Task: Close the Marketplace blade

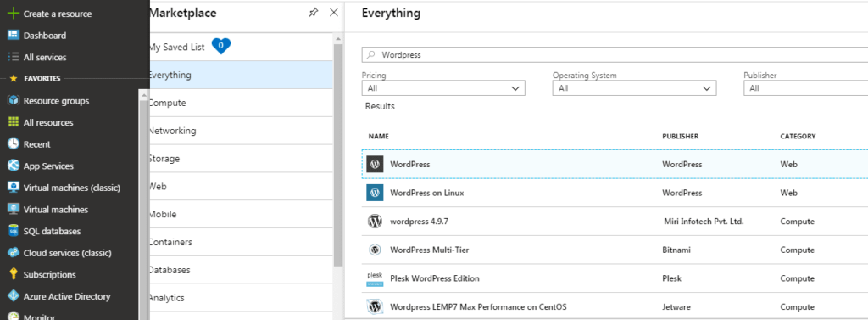Action: [334, 12]
